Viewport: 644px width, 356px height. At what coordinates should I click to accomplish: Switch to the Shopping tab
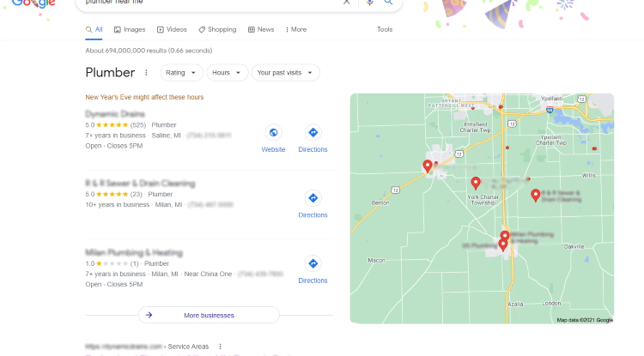tap(218, 29)
